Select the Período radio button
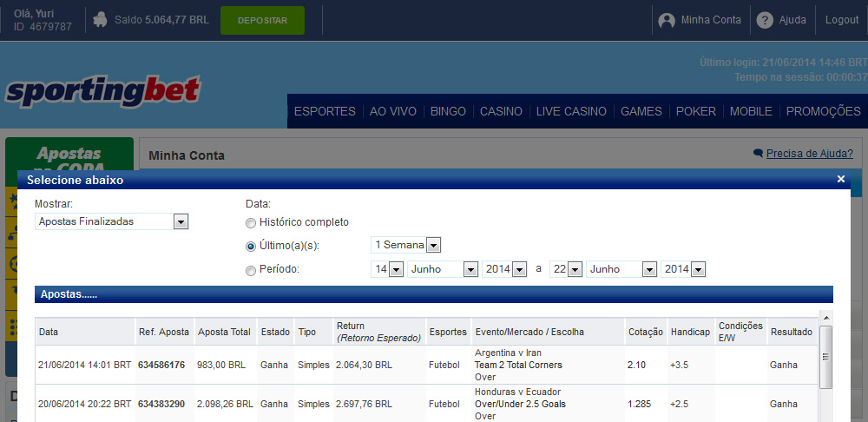The height and width of the screenshot is (422, 868). [x=251, y=270]
